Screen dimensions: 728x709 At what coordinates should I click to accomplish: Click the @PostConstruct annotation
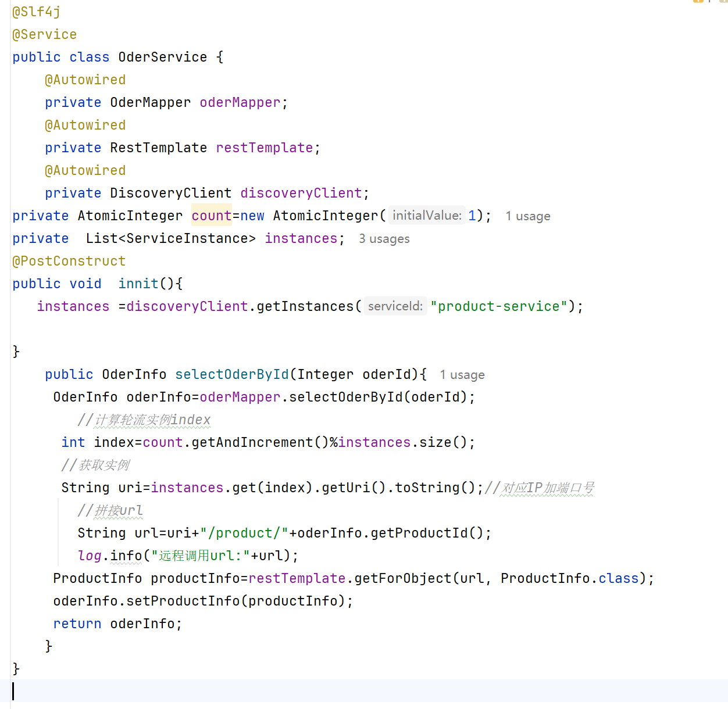coord(69,261)
